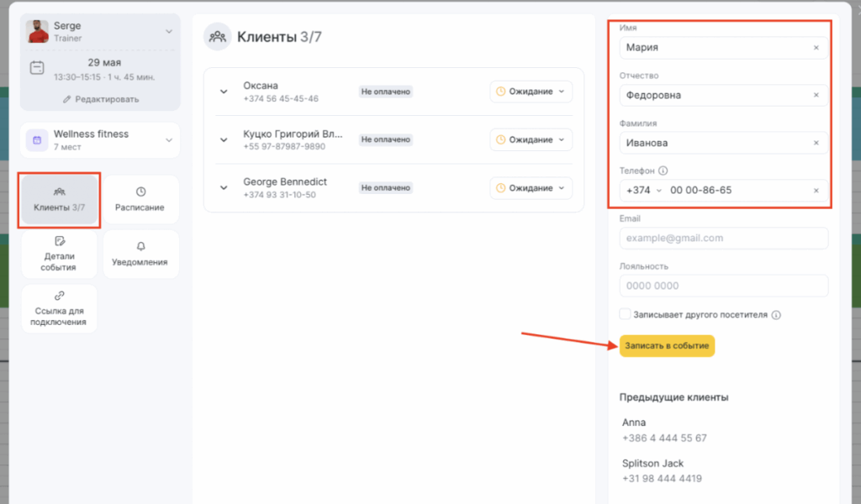
Task: Clear the Отчество field using X icon
Action: click(x=816, y=96)
